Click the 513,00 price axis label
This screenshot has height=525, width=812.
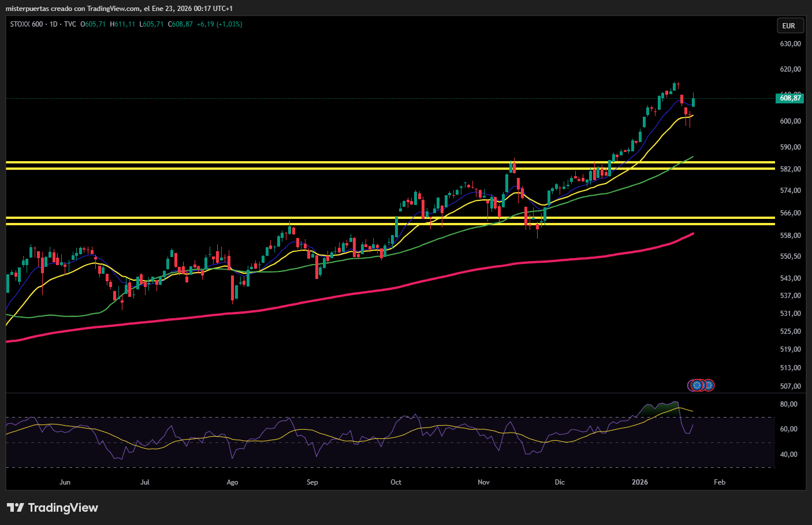790,368
